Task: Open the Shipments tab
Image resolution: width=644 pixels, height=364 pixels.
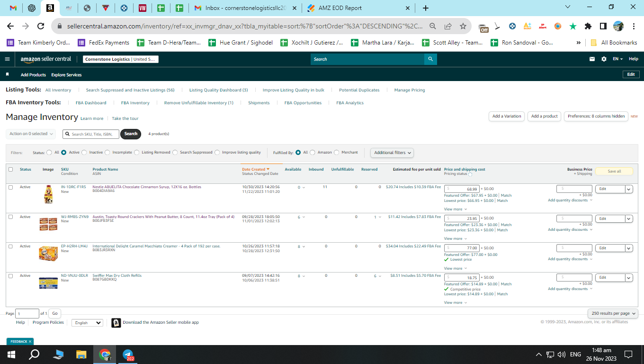Action: [259, 103]
